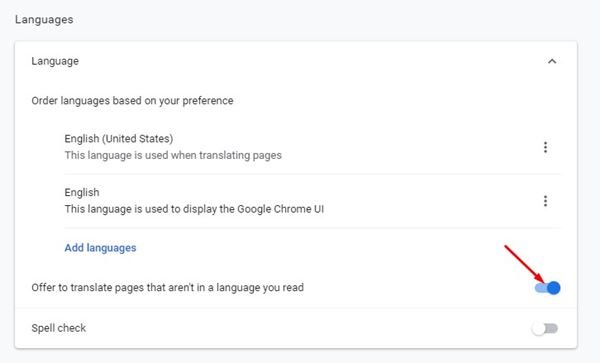Click the Languages section heading
Viewport: 600px width, 363px height.
coord(44,20)
